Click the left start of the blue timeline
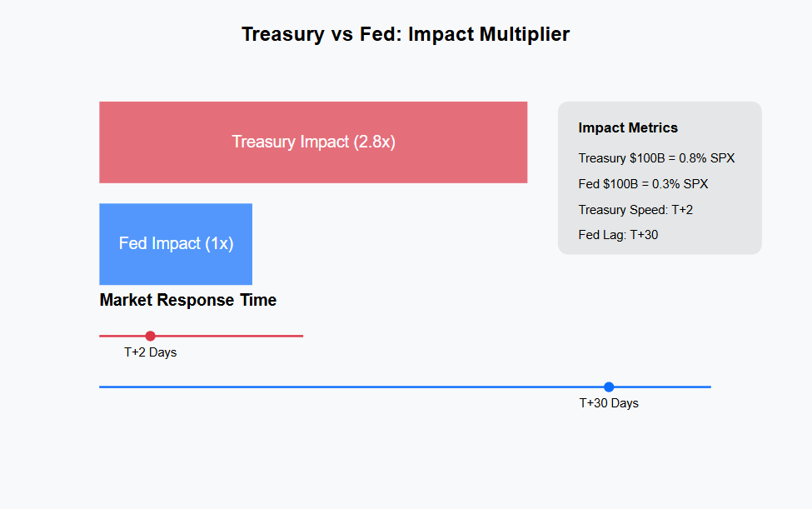 [102, 387]
